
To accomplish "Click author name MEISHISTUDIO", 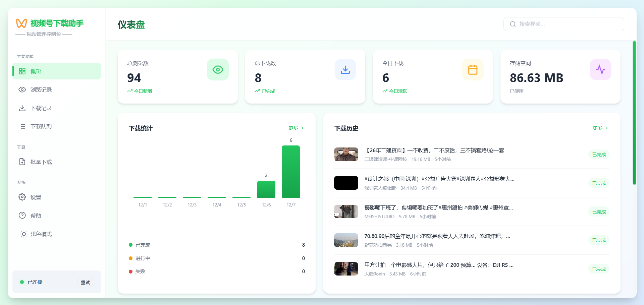I will tap(379, 217).
